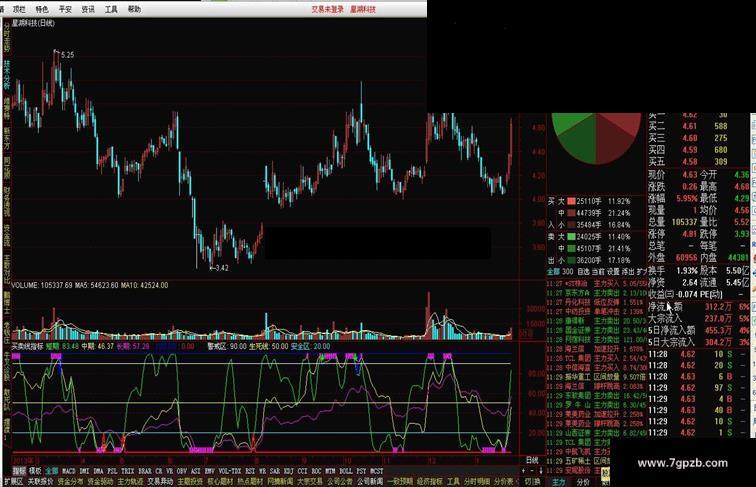Screen dimensions: 756x487
Task: Open the 主力轨迹 bottom tab
Action: pos(130,481)
